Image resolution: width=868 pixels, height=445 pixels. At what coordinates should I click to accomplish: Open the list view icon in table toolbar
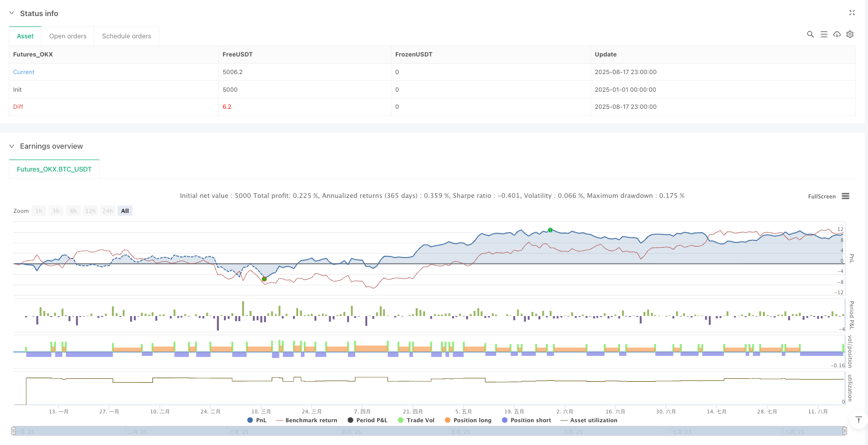click(823, 34)
